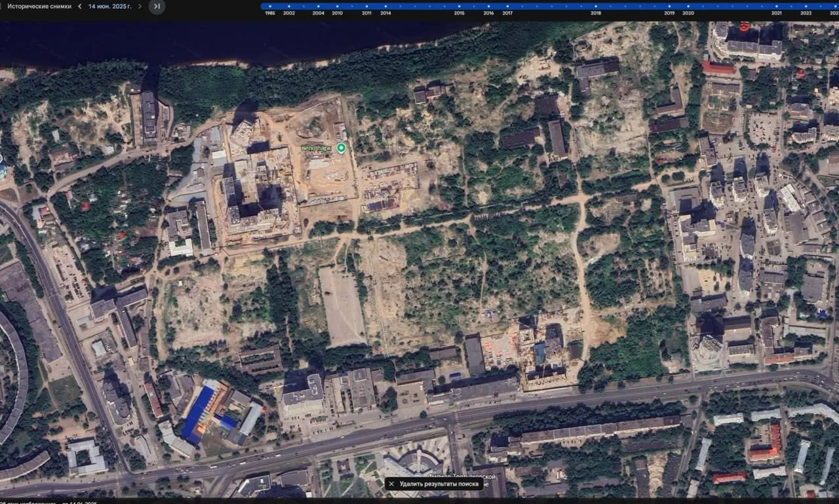Image resolution: width=839 pixels, height=504 pixels.
Task: Select the 2017 timeline marker
Action: tap(508, 7)
